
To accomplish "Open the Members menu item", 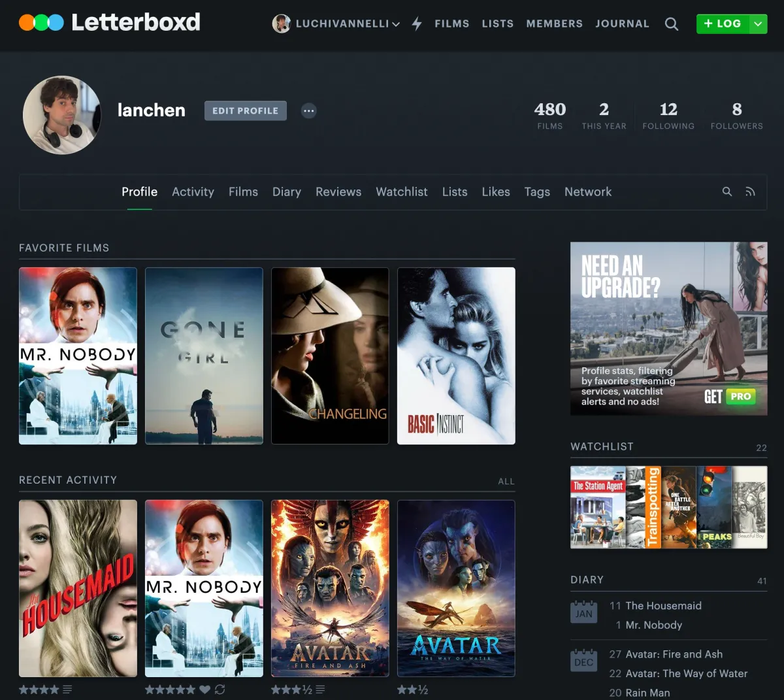I will tap(554, 24).
